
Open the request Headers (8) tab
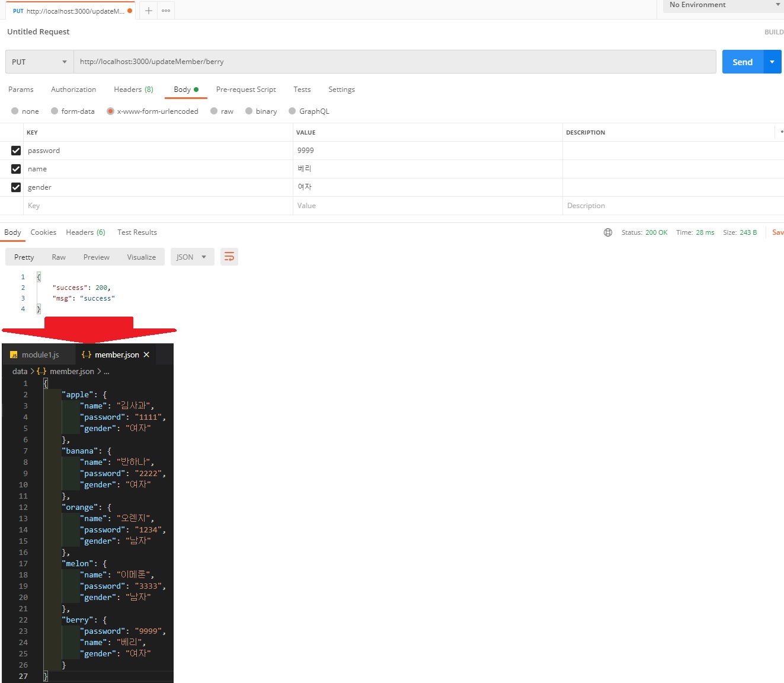[133, 90]
